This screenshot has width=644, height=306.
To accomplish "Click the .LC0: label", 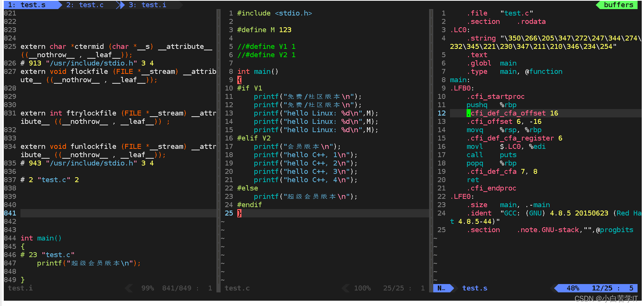I will 460,30.
